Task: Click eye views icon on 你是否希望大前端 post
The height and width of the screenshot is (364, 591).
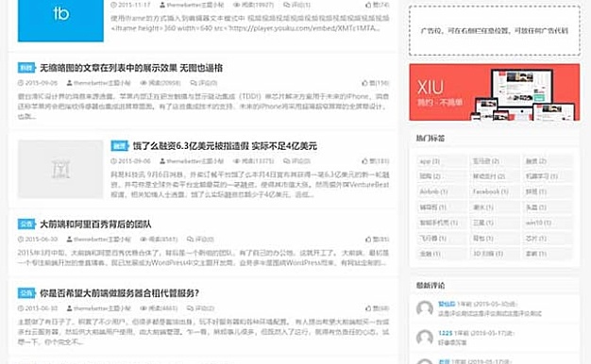Action: 144,308
